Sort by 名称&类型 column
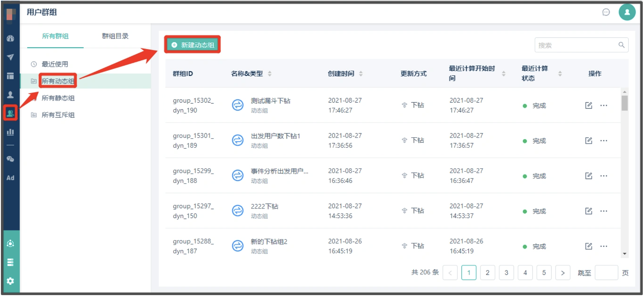This screenshot has width=644, height=296. 269,74
